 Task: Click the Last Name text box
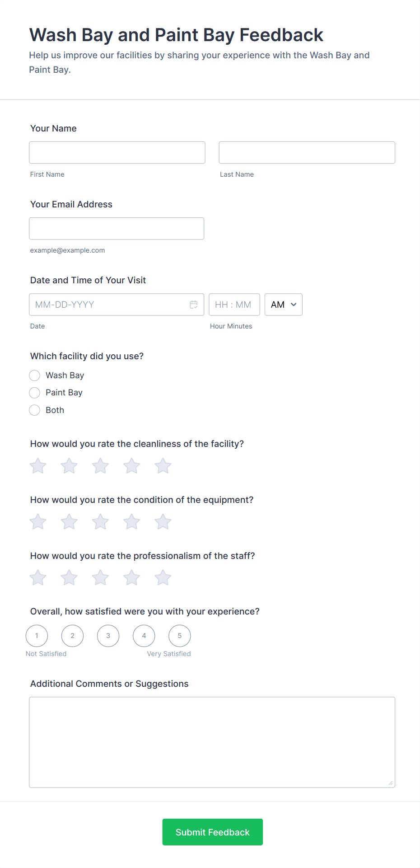pyautogui.click(x=307, y=153)
